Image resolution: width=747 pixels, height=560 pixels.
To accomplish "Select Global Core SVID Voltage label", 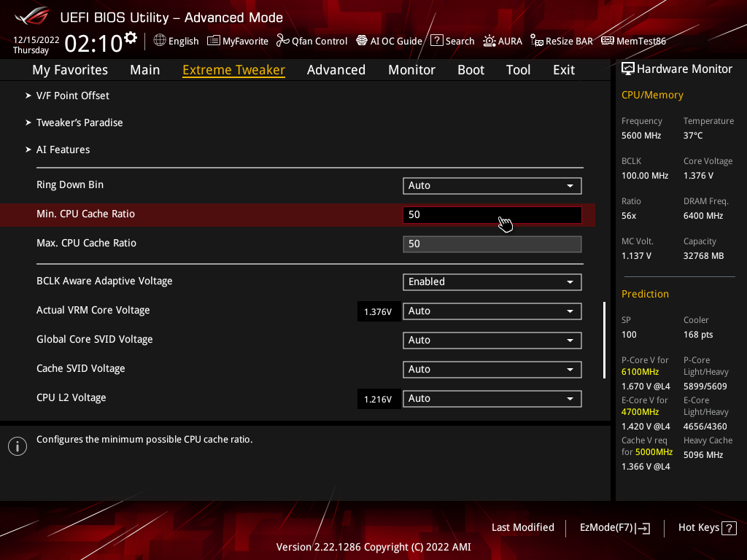I will point(94,339).
